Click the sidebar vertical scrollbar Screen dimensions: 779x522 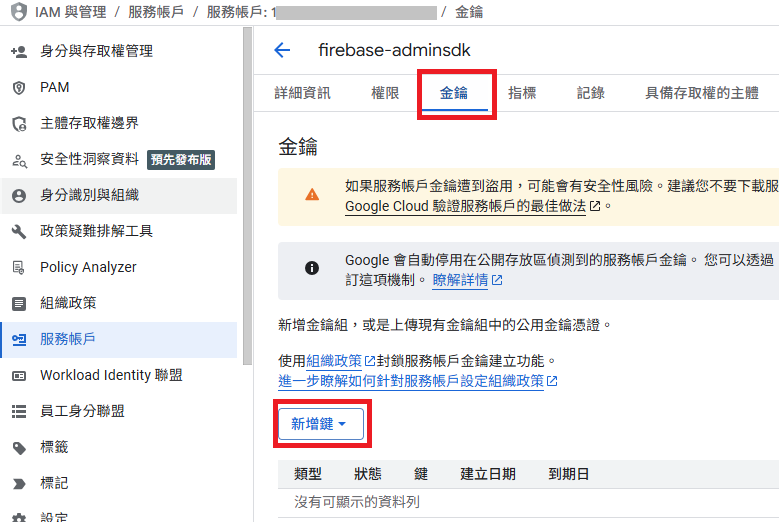tap(247, 200)
